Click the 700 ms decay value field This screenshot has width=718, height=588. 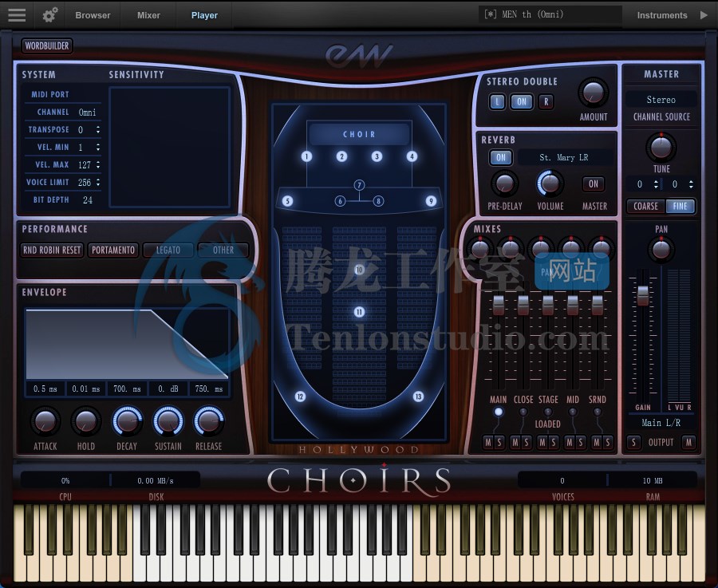point(127,389)
